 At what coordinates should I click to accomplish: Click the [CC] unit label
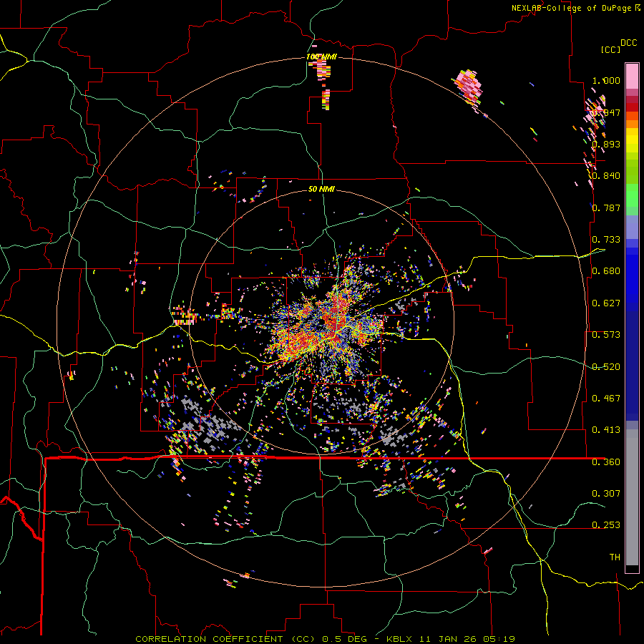(x=611, y=49)
